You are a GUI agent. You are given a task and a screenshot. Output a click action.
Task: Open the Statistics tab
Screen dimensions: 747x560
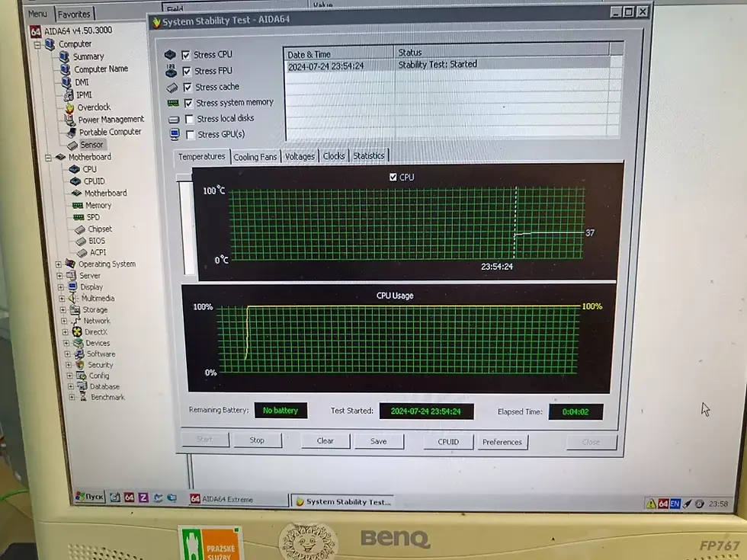(x=369, y=155)
